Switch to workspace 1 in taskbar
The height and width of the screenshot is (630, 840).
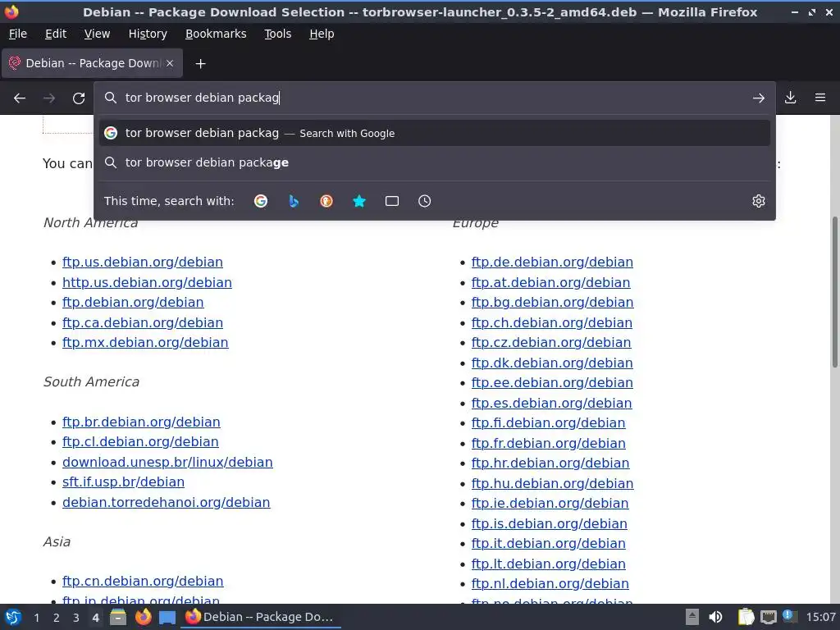pos(36,618)
